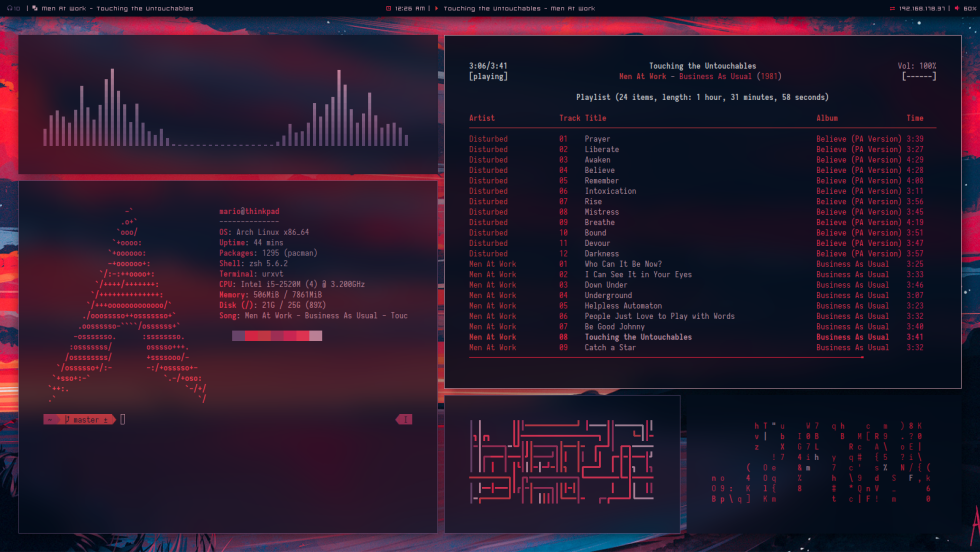
Task: Click the home directory ~ prompt segment
Action: point(50,419)
